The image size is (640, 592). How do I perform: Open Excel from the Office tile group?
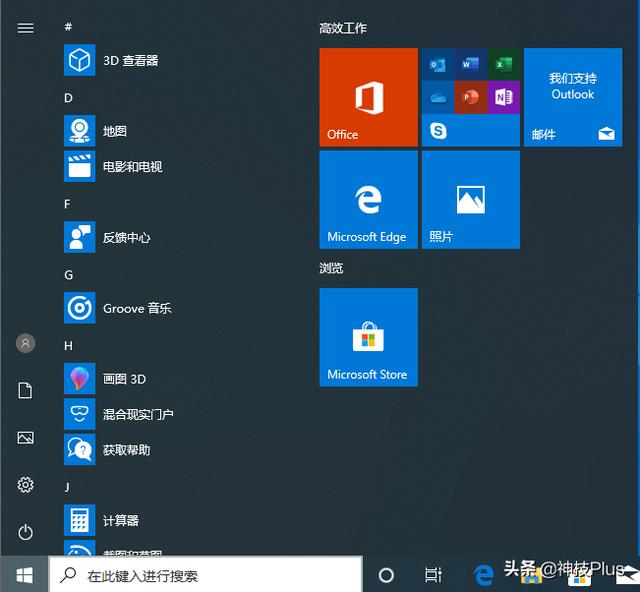[504, 64]
